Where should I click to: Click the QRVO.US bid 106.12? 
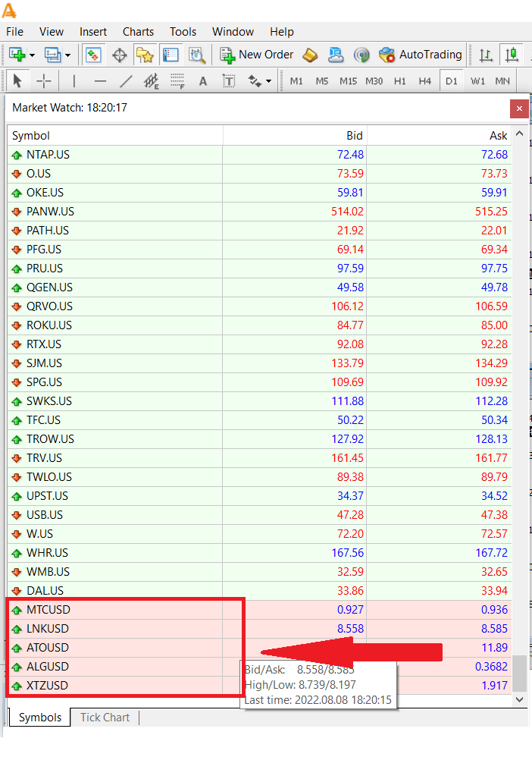347,306
